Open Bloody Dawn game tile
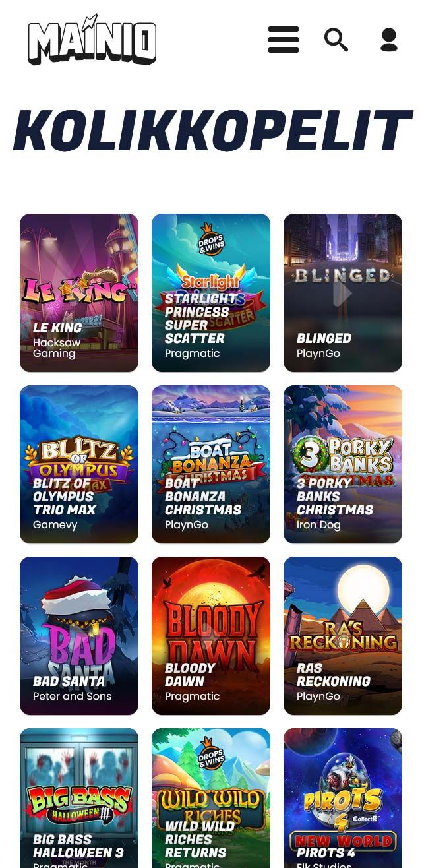This screenshot has width=422, height=868. click(x=211, y=636)
